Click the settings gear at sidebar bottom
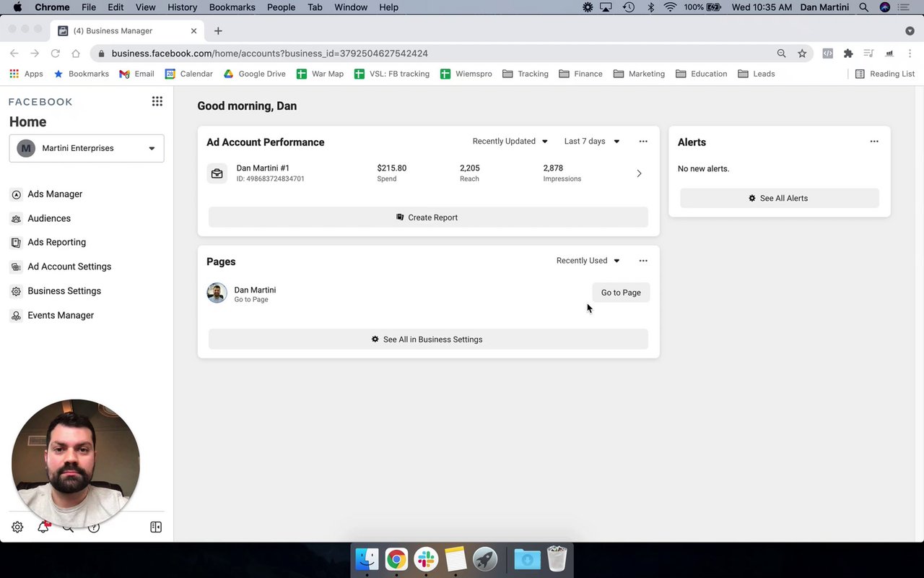This screenshot has height=578, width=924. coord(17,527)
